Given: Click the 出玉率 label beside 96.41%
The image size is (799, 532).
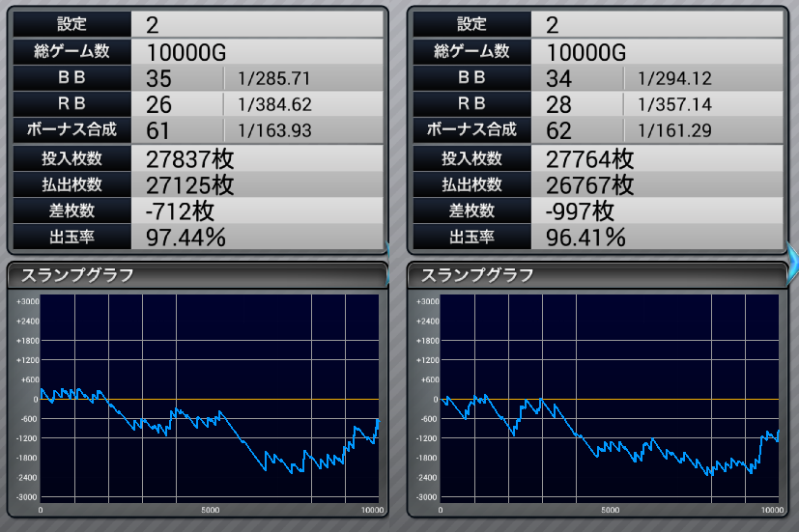Looking at the screenshot, I should 471,238.
